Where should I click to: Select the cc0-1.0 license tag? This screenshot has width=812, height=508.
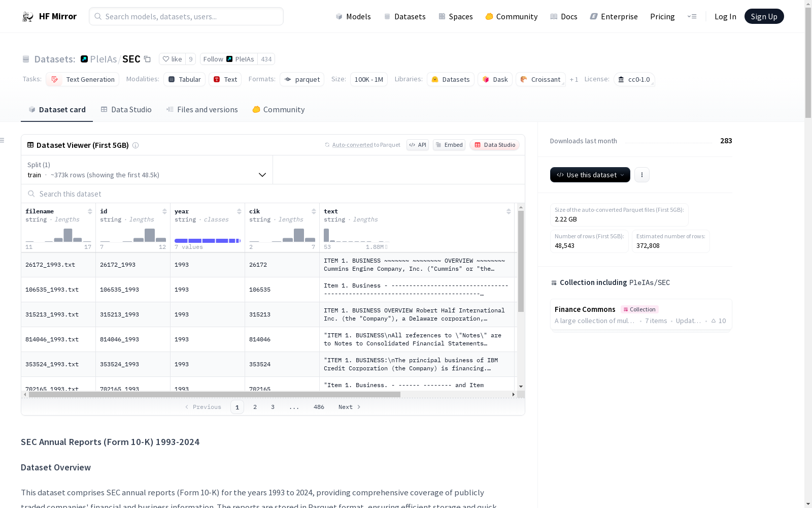(634, 79)
